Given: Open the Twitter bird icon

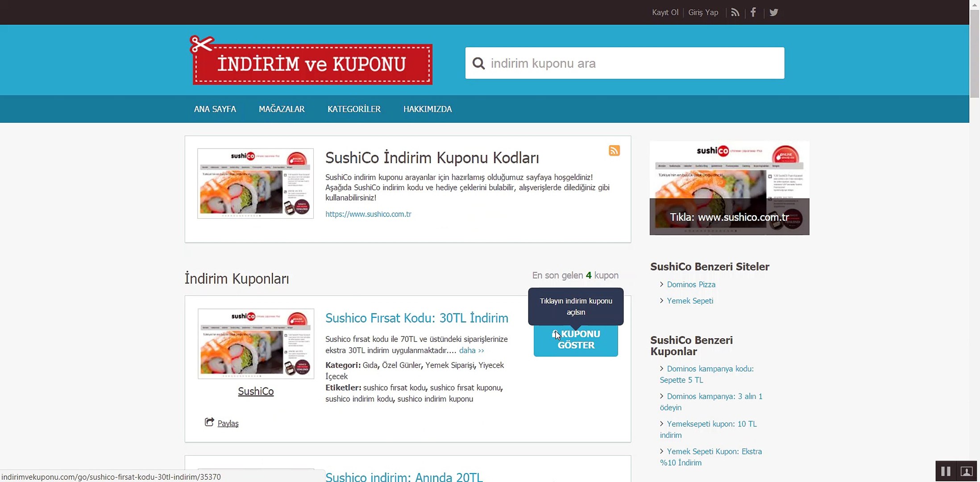Looking at the screenshot, I should pyautogui.click(x=774, y=12).
